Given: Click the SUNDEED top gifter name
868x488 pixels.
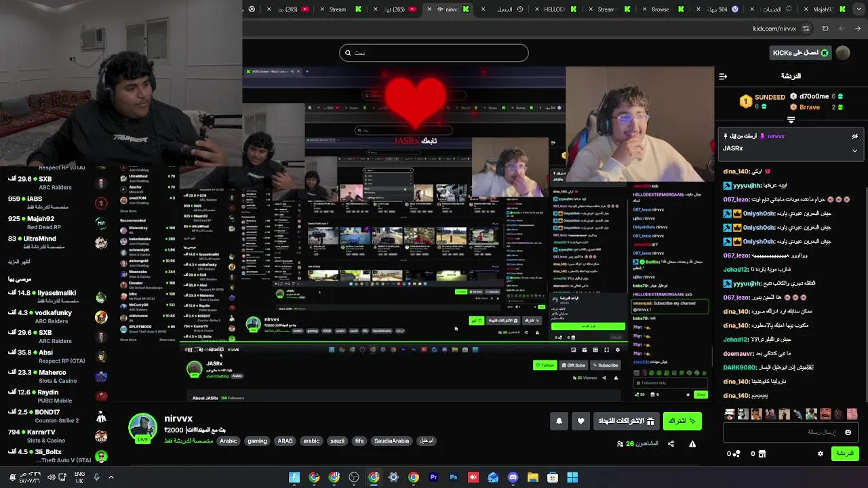Looking at the screenshot, I should point(770,97).
